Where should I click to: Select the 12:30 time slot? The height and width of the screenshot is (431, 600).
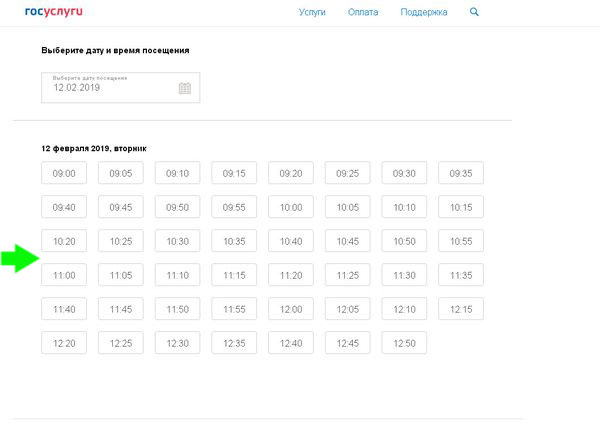point(177,343)
